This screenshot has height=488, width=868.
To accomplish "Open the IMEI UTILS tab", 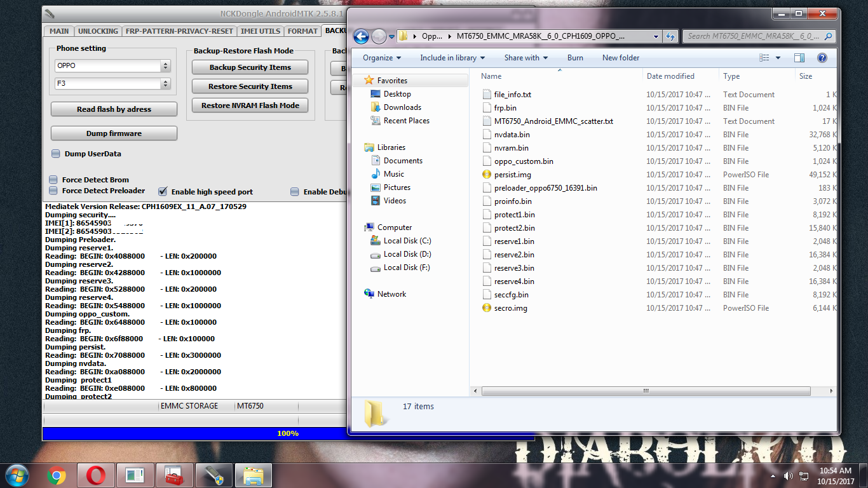I will click(260, 30).
